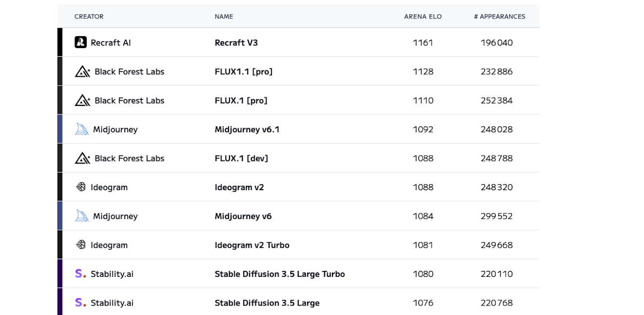Click Ideogram logo in Ideogram v2 row
This screenshot has width=644, height=315.
[81, 187]
